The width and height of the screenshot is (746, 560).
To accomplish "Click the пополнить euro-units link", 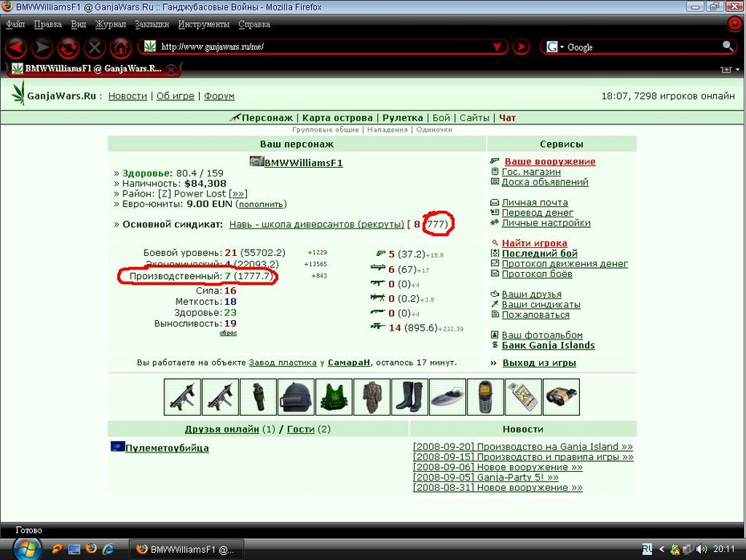I will (262, 205).
